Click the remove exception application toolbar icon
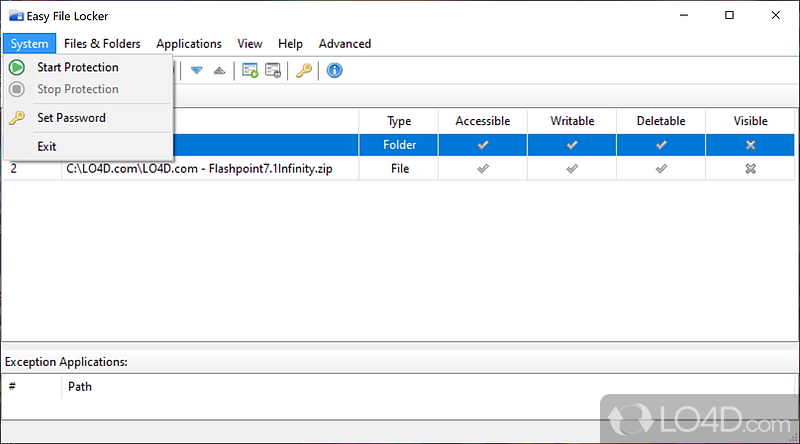Image resolution: width=800 pixels, height=444 pixels. click(273, 70)
